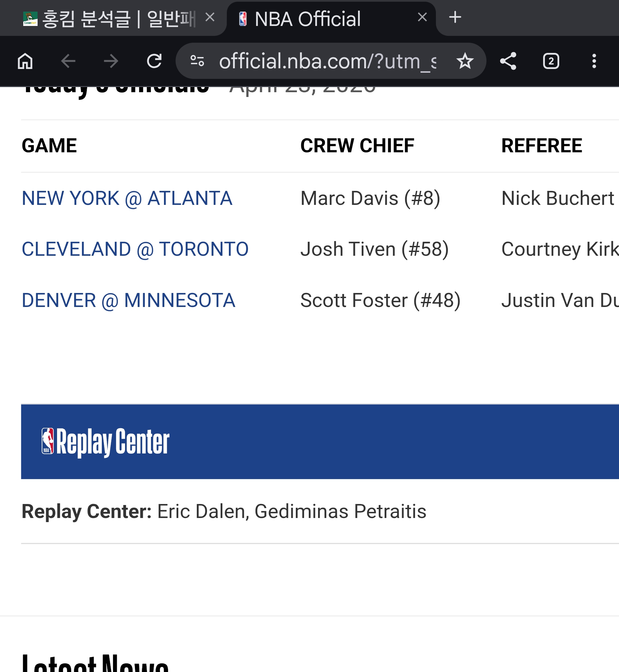Open the NEW YORK @ ATLANTA game link
The height and width of the screenshot is (672, 619).
[127, 198]
